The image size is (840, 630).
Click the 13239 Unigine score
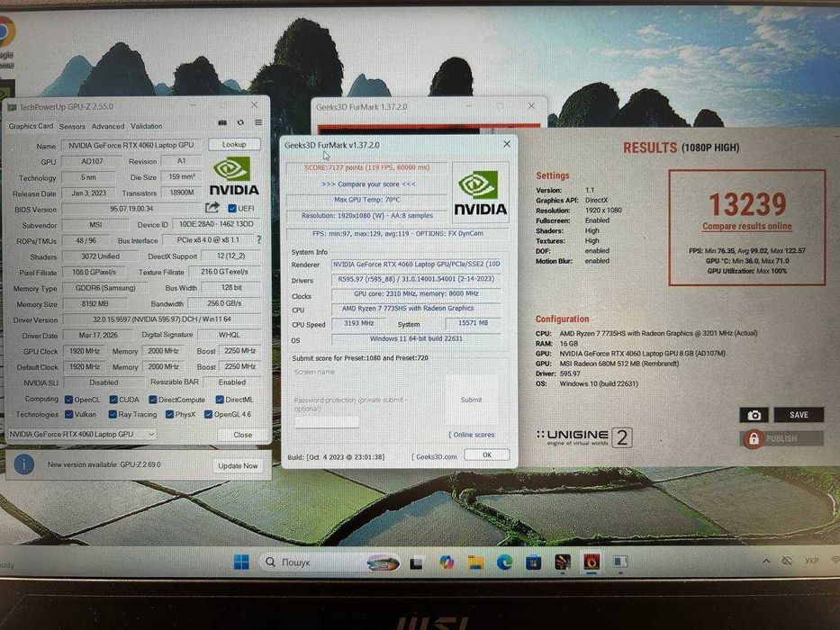point(747,204)
